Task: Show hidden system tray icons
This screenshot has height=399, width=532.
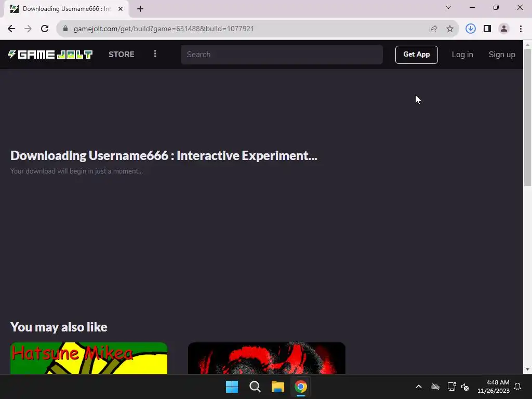Action: point(419,387)
